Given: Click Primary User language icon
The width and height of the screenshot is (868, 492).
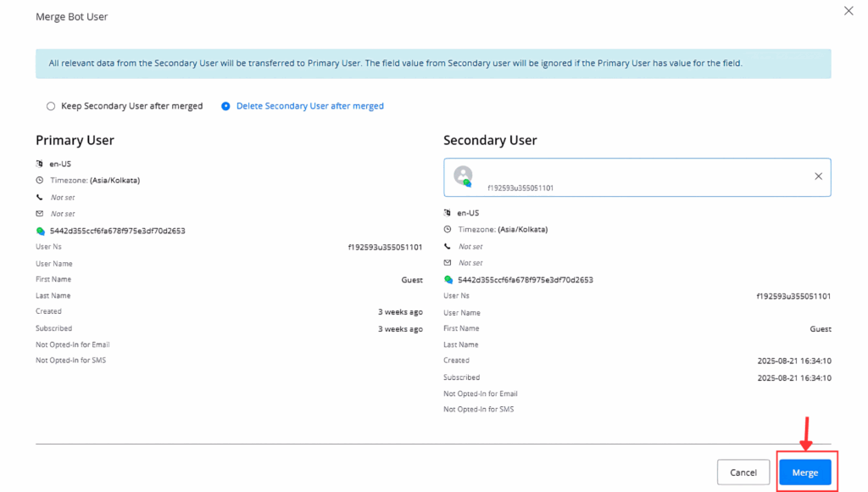Looking at the screenshot, I should (x=40, y=164).
